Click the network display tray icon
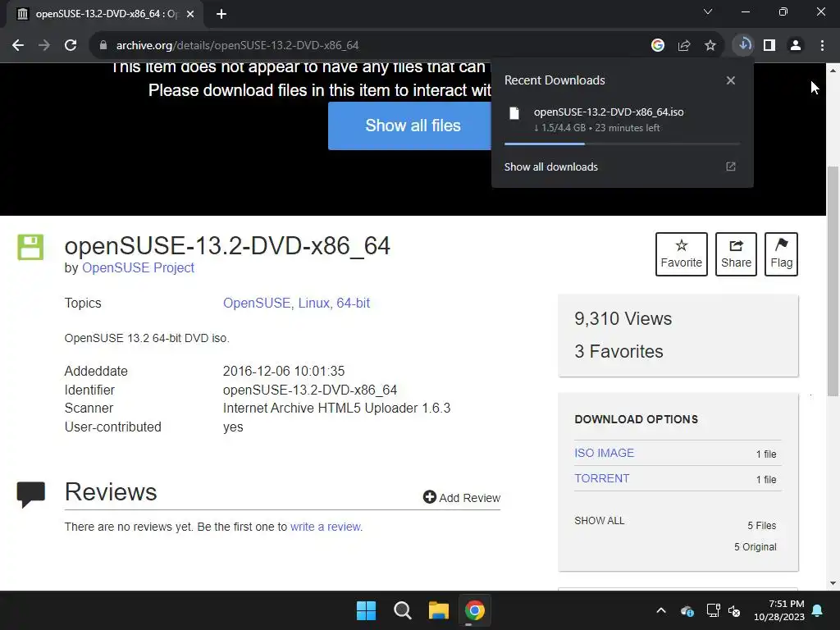The height and width of the screenshot is (630, 840). (x=713, y=610)
